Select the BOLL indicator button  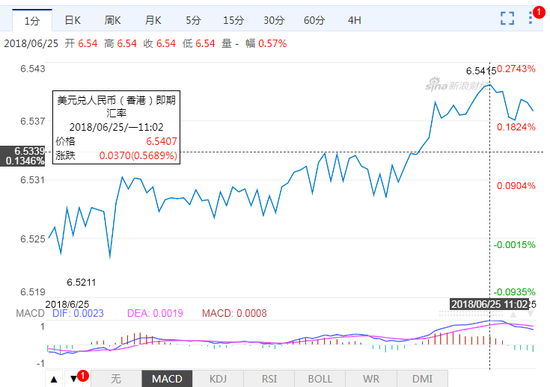[320, 379]
